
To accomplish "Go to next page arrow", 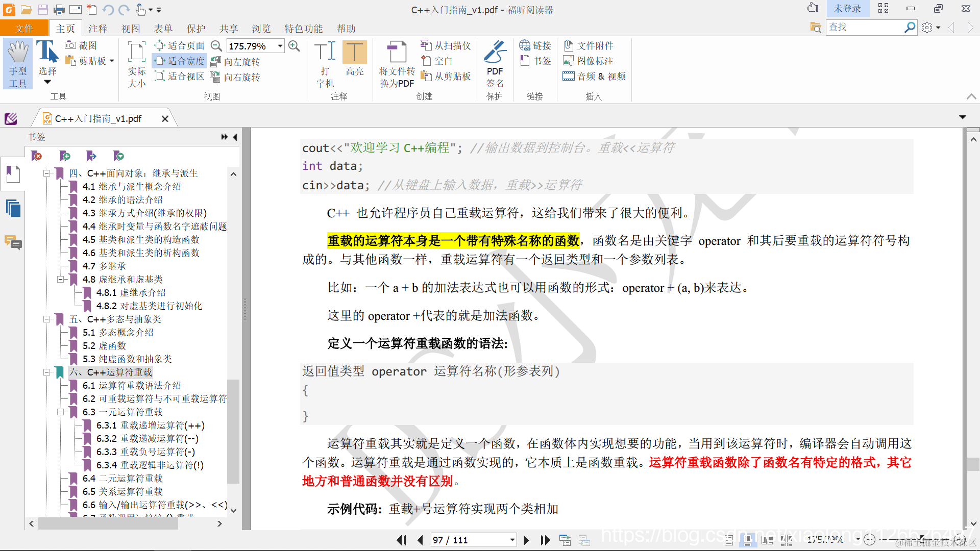I will (x=526, y=540).
